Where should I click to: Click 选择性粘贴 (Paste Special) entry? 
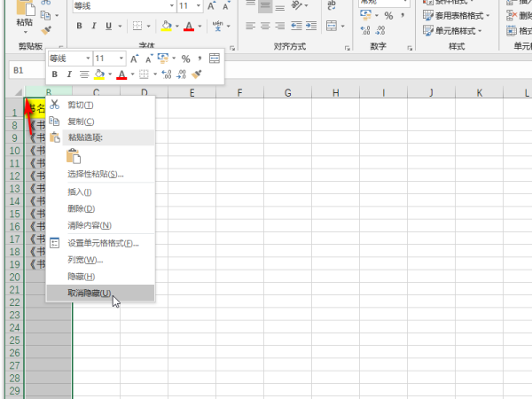95,174
